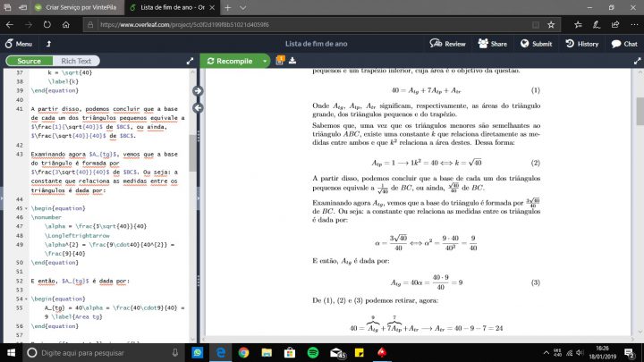Open a new browser tab
Viewport: 644px width, 362px height.
pos(227,7)
